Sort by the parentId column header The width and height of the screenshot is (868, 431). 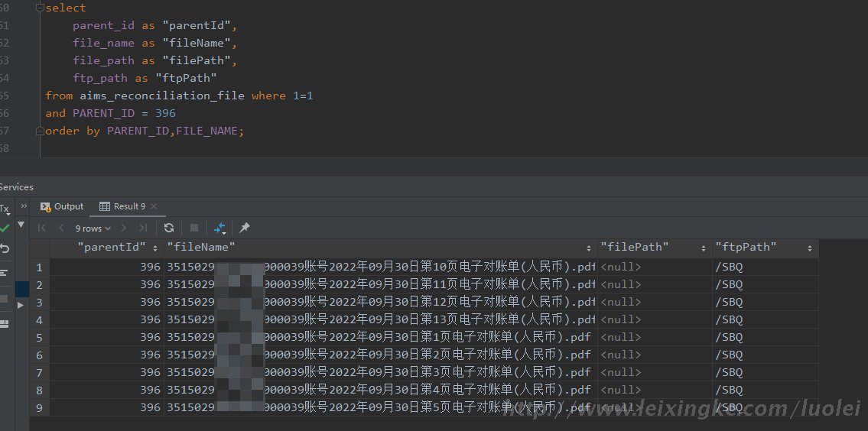click(x=111, y=248)
